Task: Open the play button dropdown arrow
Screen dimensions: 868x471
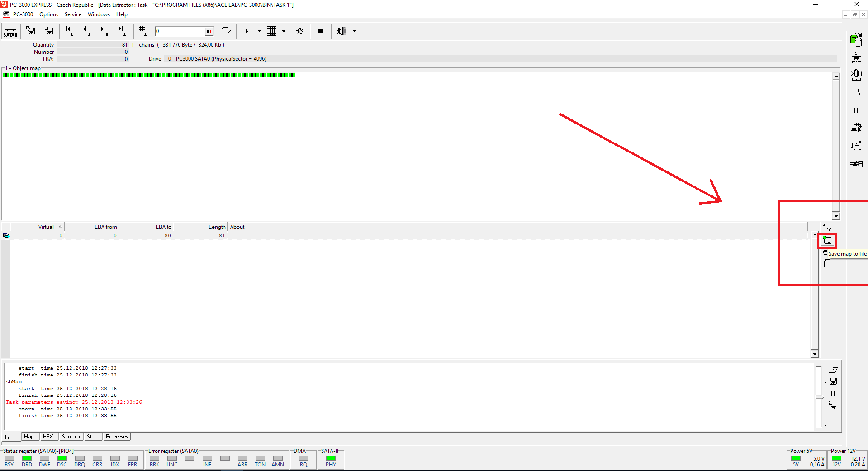Action: (259, 31)
